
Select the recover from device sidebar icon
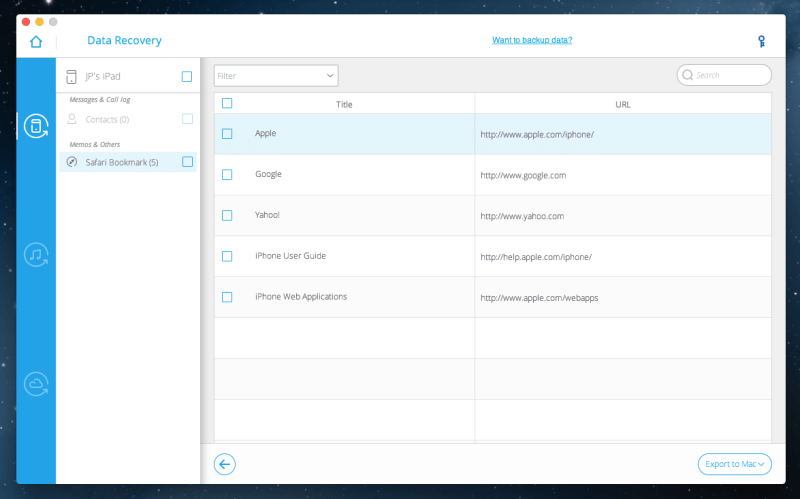point(36,126)
